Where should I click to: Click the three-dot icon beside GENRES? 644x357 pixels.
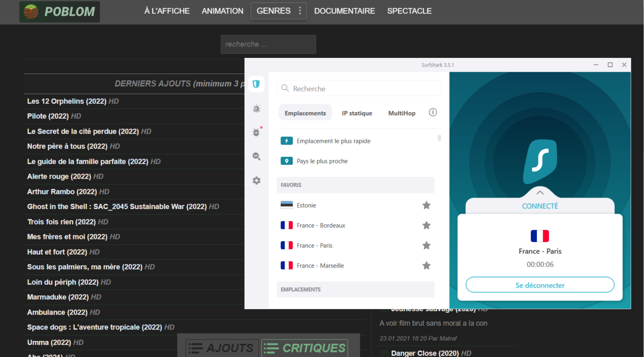(300, 11)
